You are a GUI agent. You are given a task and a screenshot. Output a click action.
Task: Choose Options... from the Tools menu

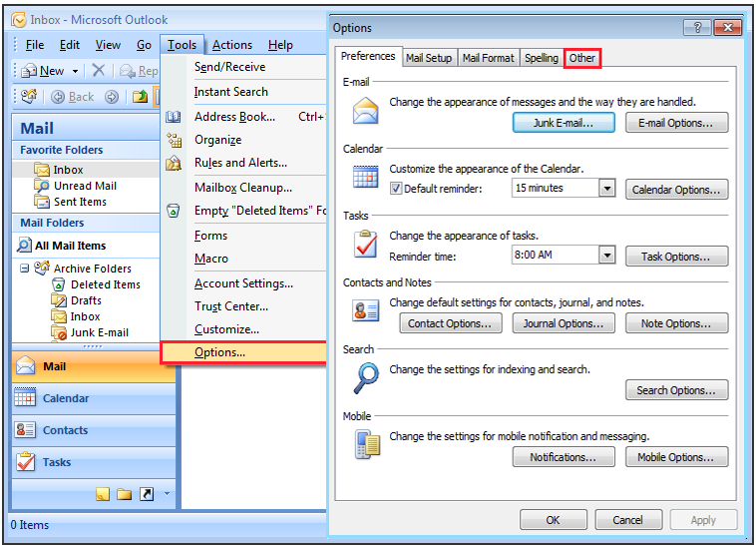(243, 352)
